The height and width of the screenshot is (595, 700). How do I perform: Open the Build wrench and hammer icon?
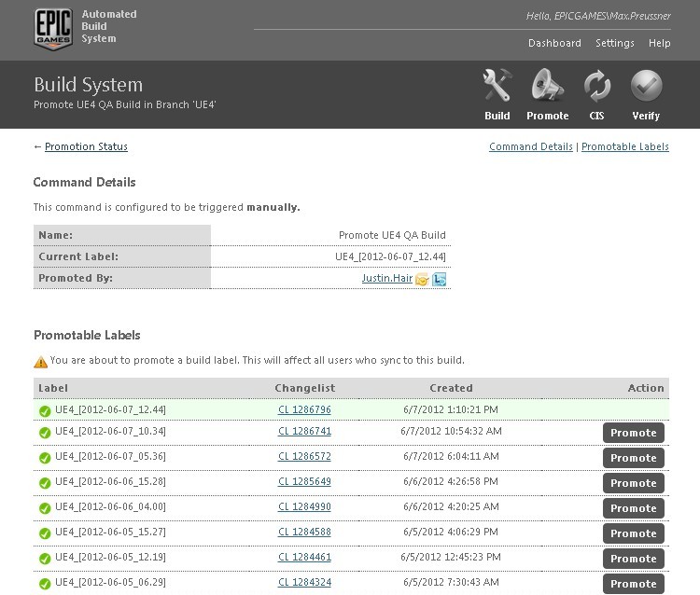pyautogui.click(x=497, y=85)
